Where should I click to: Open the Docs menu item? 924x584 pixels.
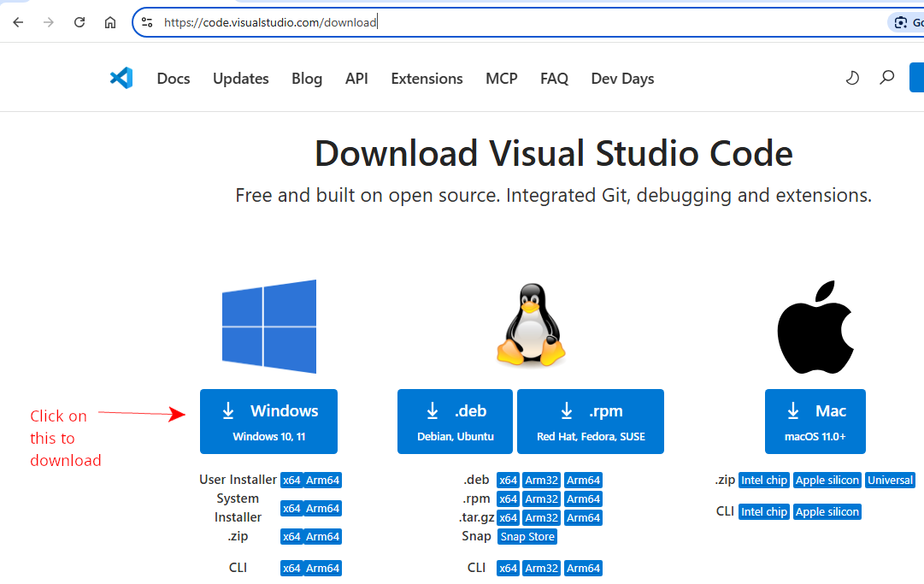tap(173, 78)
